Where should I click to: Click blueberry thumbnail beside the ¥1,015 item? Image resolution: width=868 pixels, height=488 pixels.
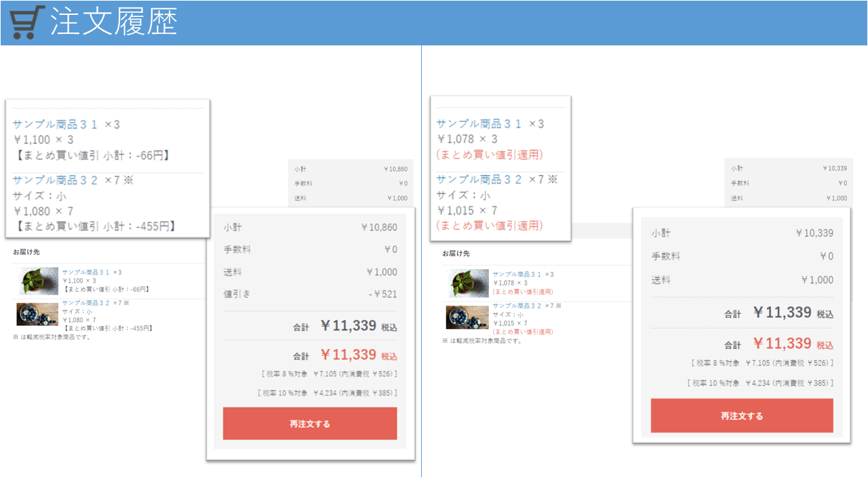(x=467, y=317)
